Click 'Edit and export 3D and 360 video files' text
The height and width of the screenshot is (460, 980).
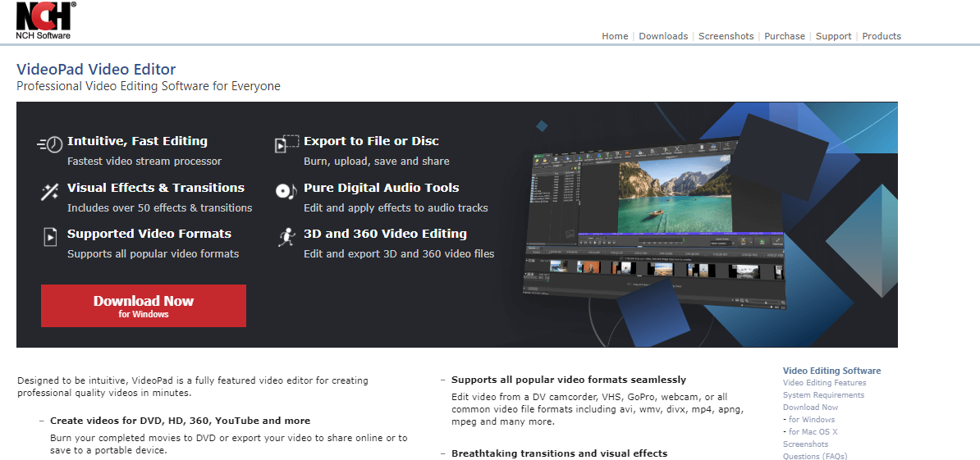[399, 254]
